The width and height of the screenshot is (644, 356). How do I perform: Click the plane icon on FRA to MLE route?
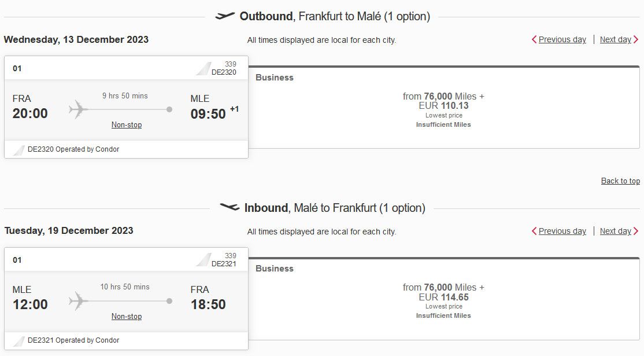(79, 109)
